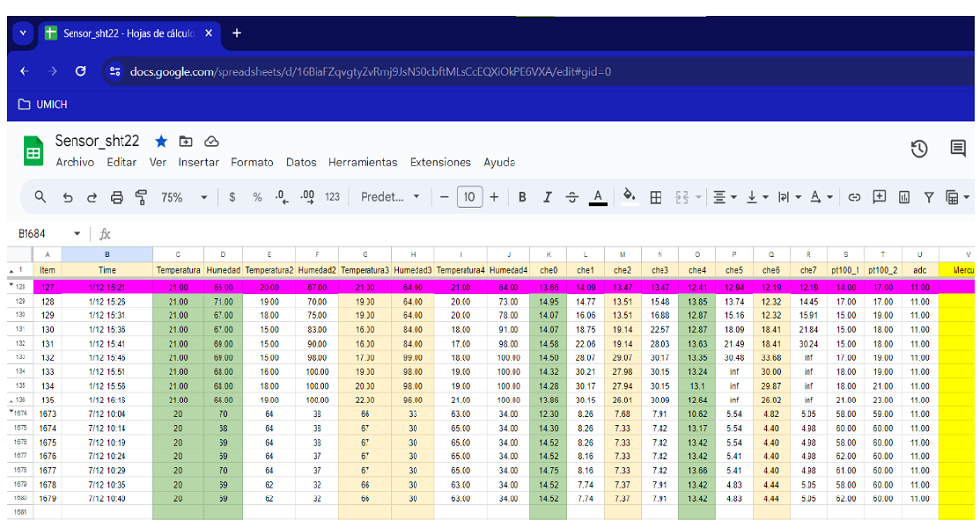Open the Predet... font dropdown
The image size is (980, 520).
pyautogui.click(x=389, y=197)
